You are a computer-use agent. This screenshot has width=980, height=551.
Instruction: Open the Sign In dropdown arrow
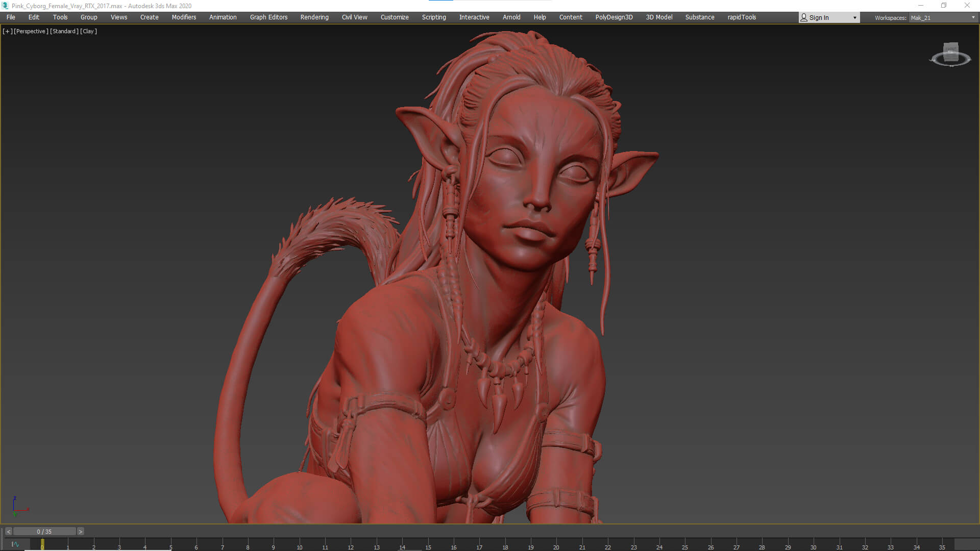pos(855,18)
